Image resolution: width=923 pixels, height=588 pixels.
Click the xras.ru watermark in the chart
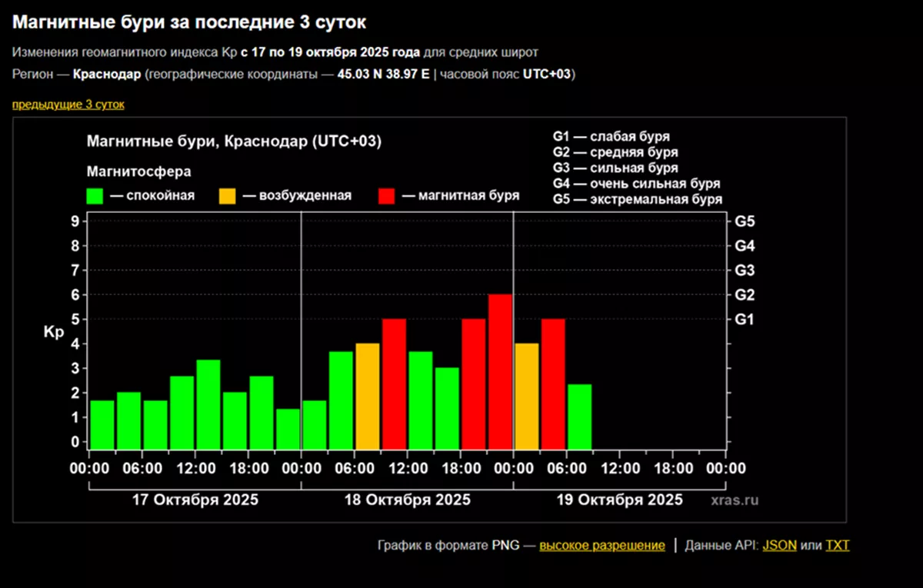734,500
